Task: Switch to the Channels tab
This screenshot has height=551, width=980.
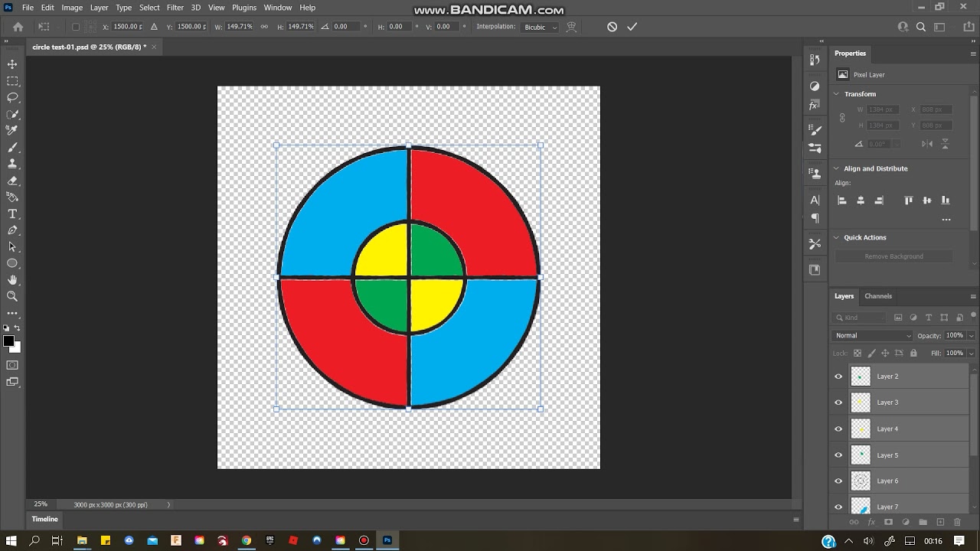Action: (878, 296)
